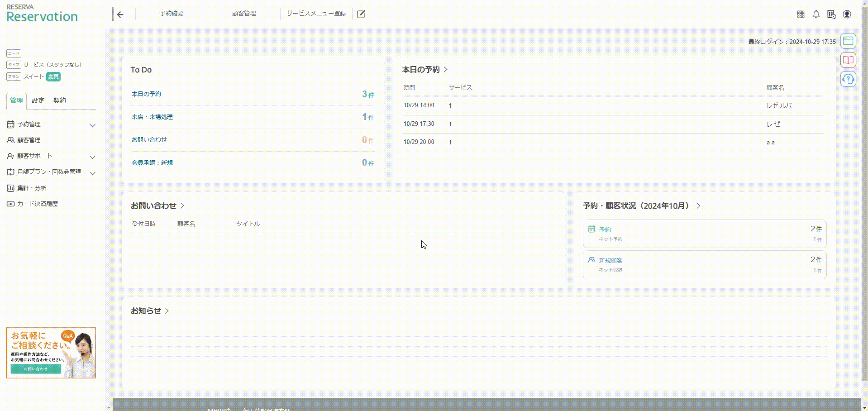Viewport: 868px width, 411px height.
Task: Click お問い合わせ button in banner
Action: pos(36,369)
